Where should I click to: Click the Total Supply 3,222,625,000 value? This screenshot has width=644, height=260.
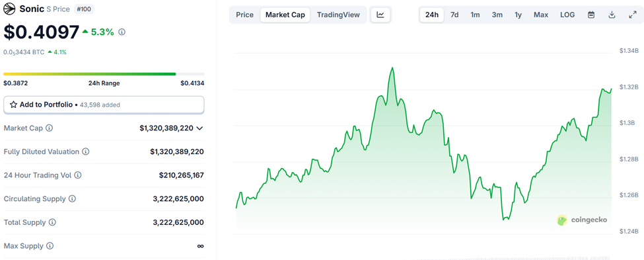point(178,222)
